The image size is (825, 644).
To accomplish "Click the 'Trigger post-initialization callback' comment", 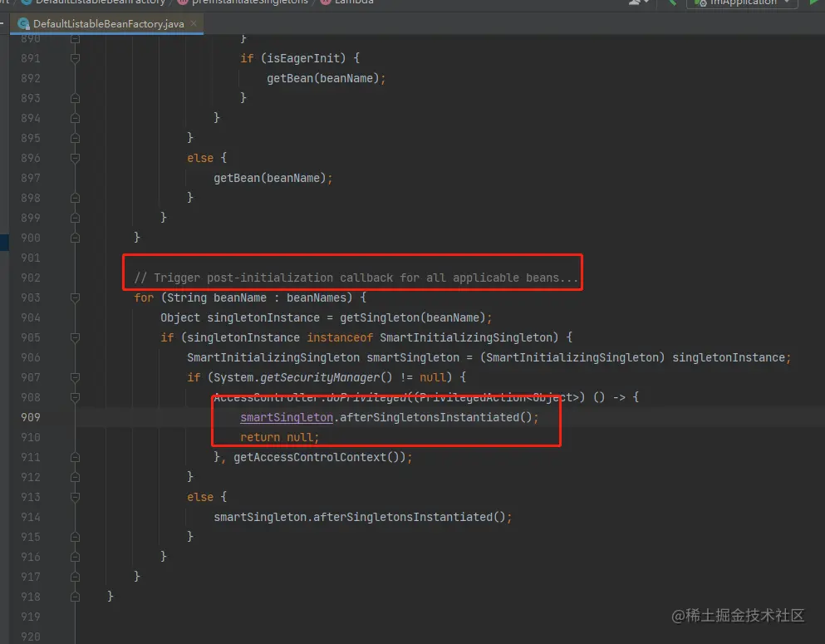I will coord(356,278).
